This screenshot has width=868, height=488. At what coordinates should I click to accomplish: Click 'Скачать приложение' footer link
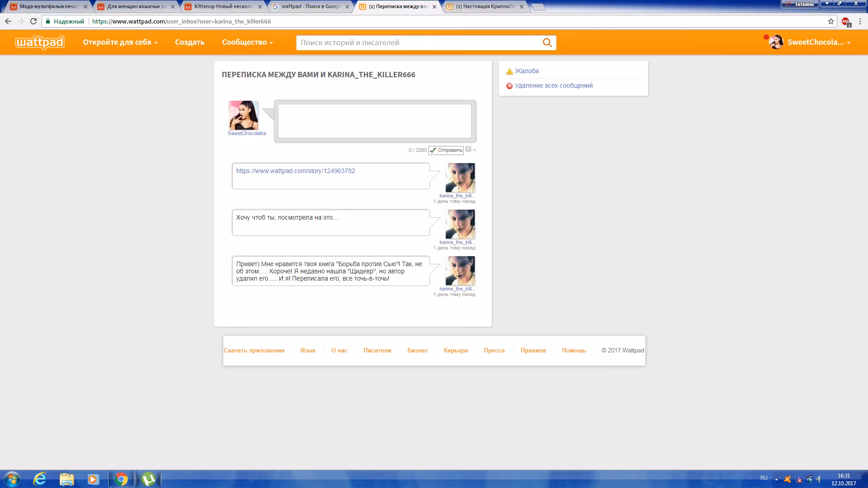[254, 351]
